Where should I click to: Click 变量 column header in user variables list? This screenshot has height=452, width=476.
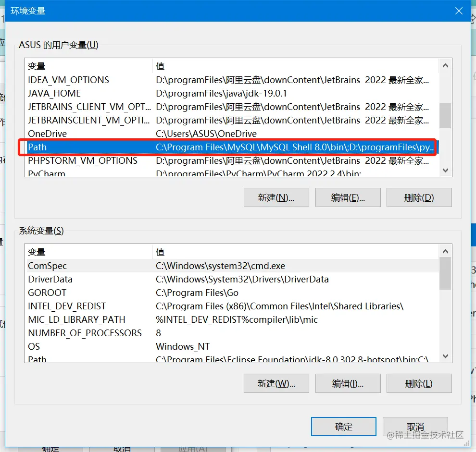point(88,66)
